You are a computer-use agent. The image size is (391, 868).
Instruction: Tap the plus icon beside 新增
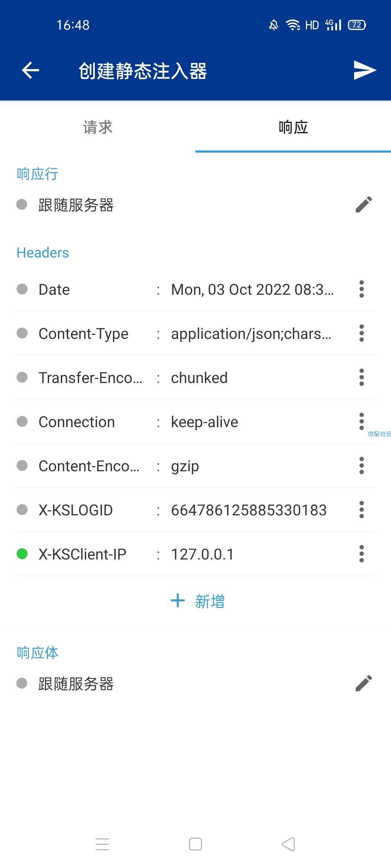pos(178,601)
